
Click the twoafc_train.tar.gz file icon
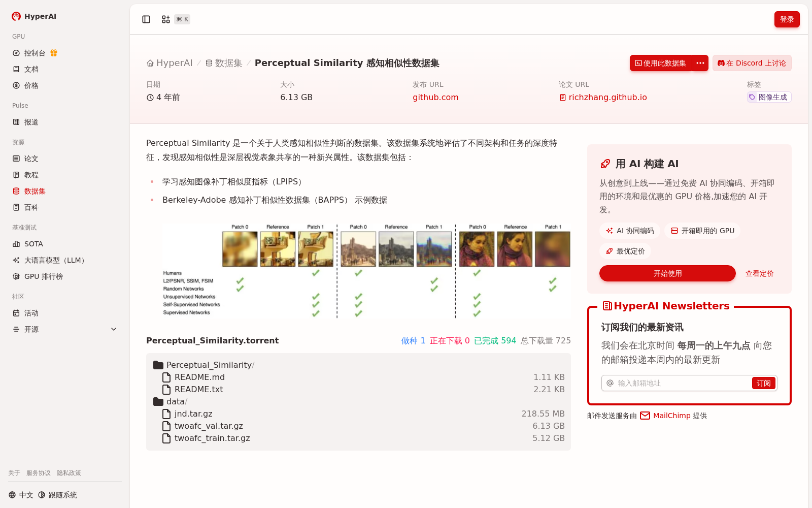[x=166, y=438]
